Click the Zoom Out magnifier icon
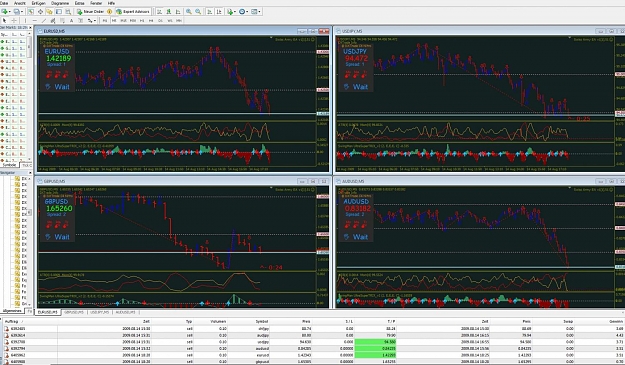 (198, 12)
